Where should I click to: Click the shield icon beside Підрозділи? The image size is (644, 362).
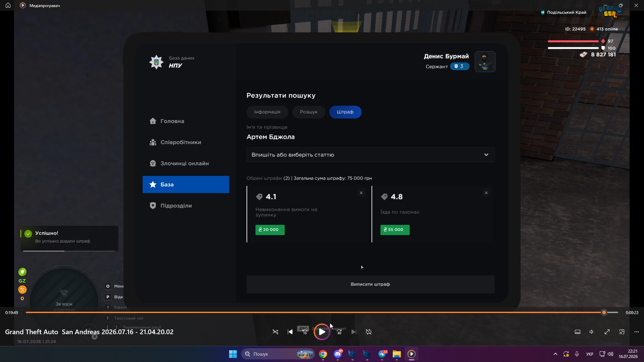pyautogui.click(x=153, y=206)
